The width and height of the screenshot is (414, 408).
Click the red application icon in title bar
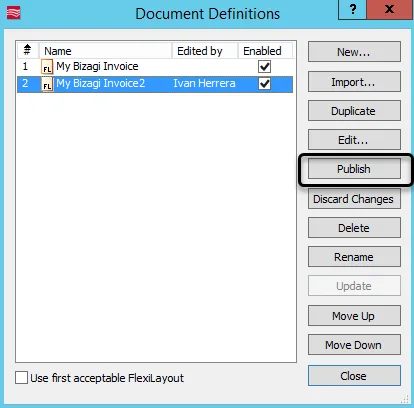(14, 13)
